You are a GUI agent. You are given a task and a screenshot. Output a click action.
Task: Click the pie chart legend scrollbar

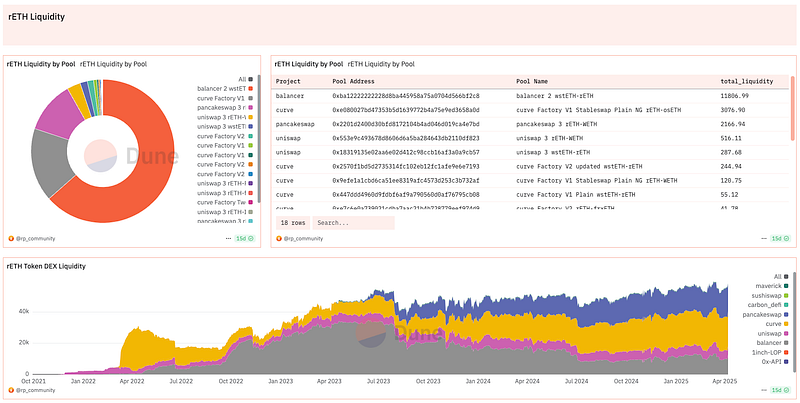[x=259, y=138]
